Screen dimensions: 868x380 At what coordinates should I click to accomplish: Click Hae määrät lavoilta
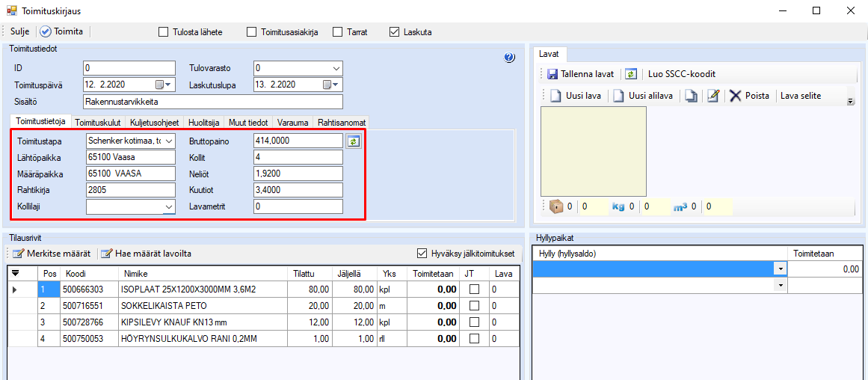(146, 254)
